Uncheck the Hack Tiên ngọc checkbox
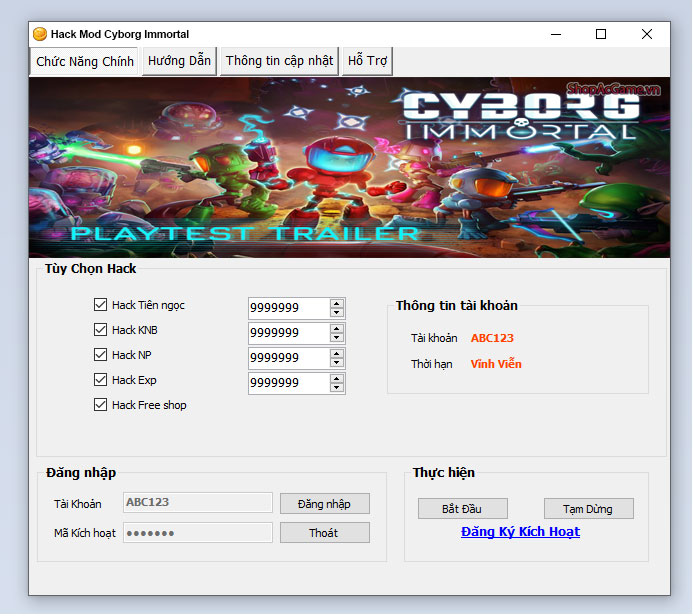The width and height of the screenshot is (693, 616). pyautogui.click(x=100, y=304)
